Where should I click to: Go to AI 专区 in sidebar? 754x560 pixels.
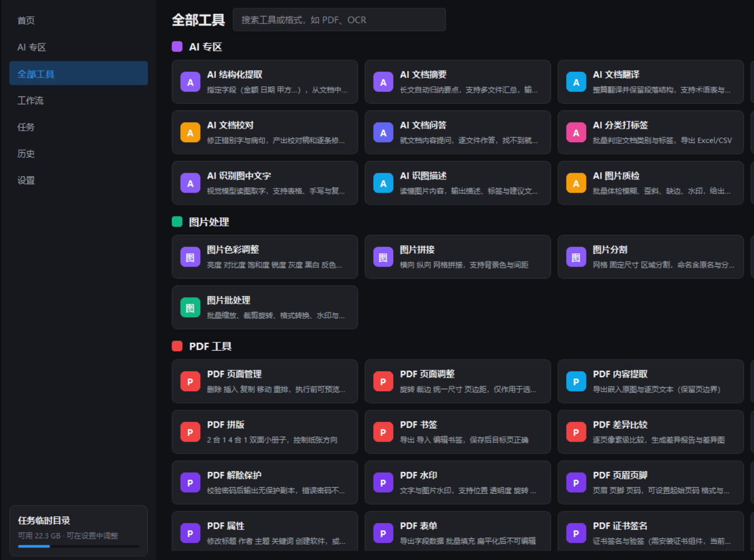[79, 47]
